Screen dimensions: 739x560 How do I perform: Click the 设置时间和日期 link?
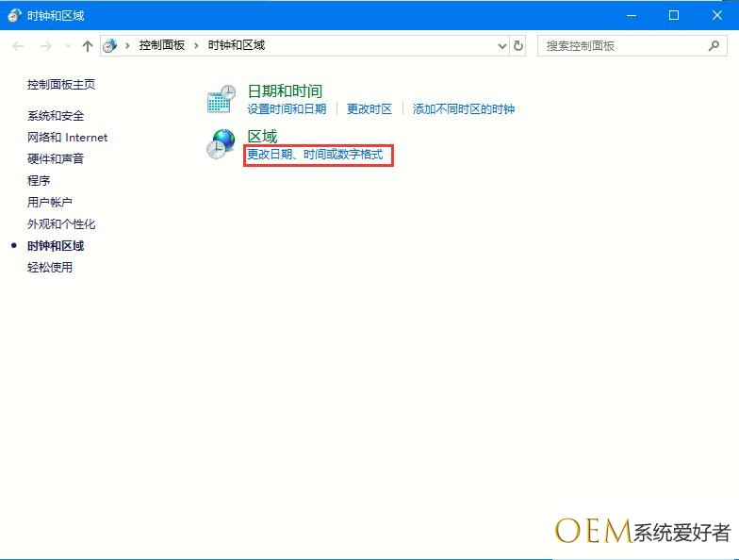pyautogui.click(x=287, y=109)
